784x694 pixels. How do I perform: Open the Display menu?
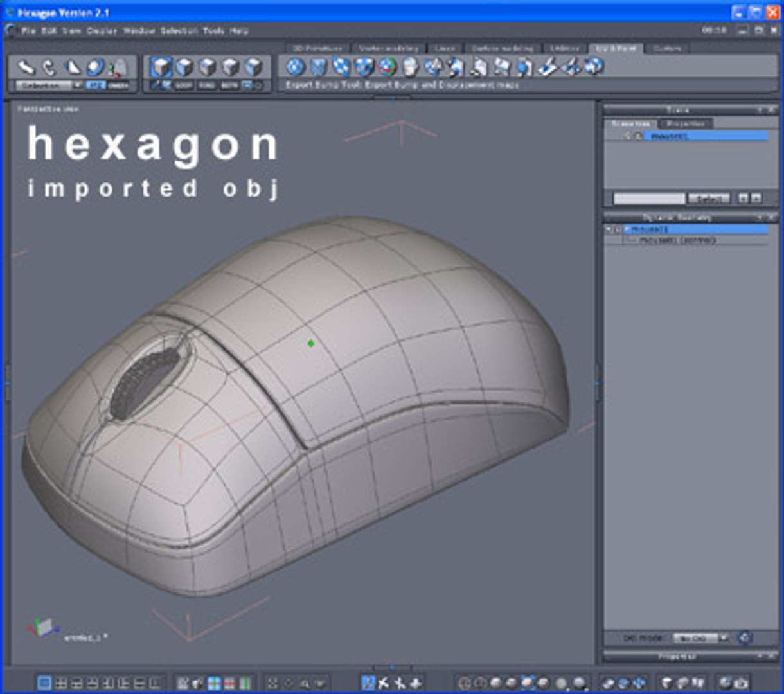tap(102, 30)
